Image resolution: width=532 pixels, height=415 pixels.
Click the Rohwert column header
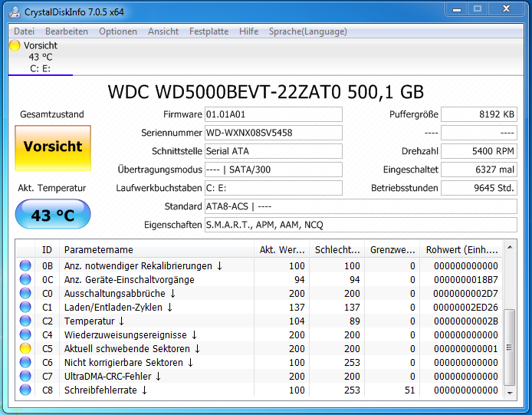click(x=461, y=250)
